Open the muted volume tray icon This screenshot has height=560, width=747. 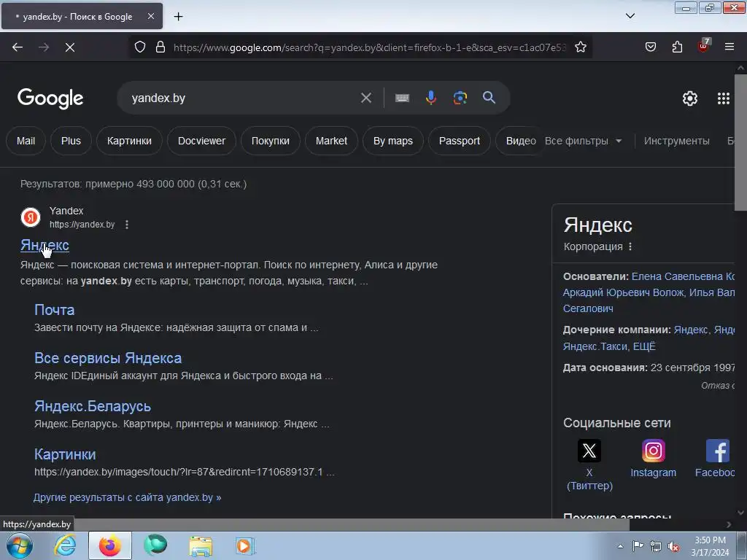click(x=673, y=546)
